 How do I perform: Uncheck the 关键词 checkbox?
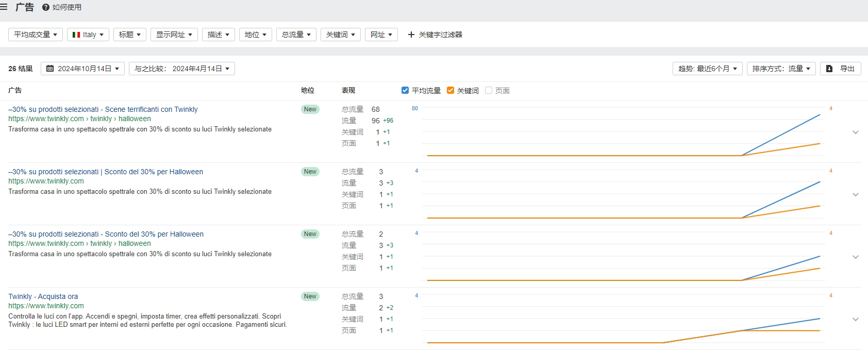pos(450,90)
